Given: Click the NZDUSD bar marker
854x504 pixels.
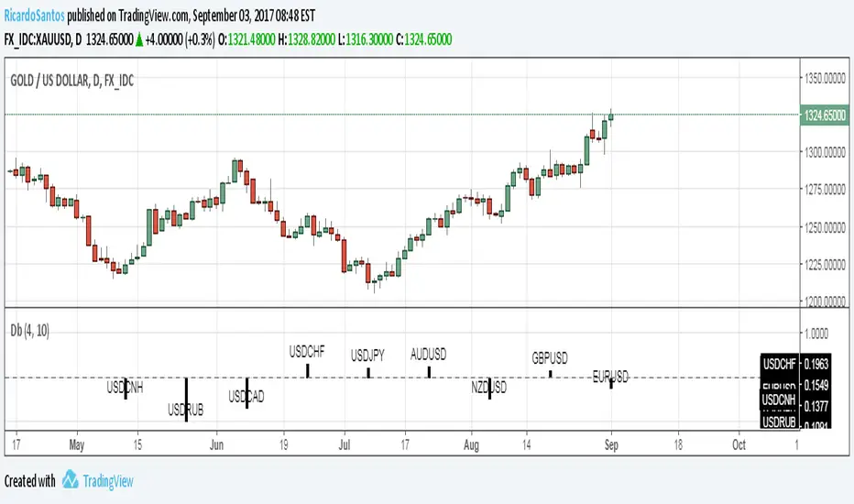Looking at the screenshot, I should (x=489, y=388).
